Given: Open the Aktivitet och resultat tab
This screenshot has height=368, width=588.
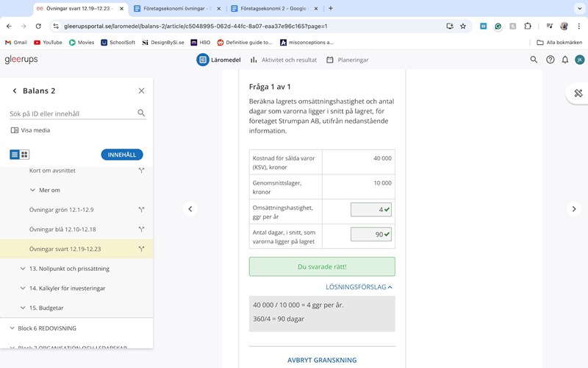Looking at the screenshot, I should [x=283, y=60].
